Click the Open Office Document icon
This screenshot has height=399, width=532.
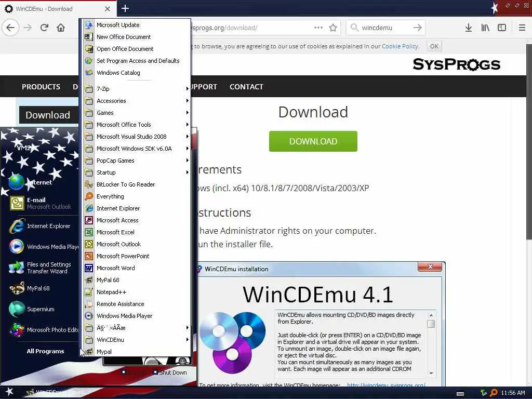pyautogui.click(x=88, y=49)
